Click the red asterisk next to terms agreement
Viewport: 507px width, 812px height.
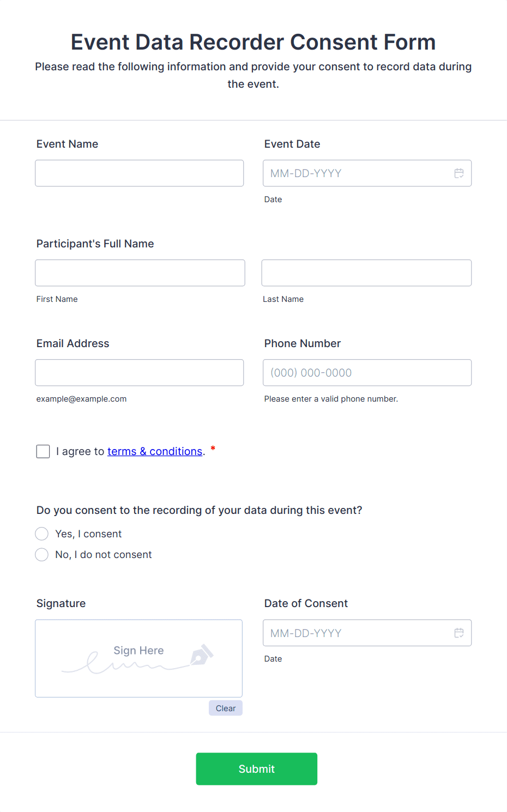pyautogui.click(x=212, y=449)
